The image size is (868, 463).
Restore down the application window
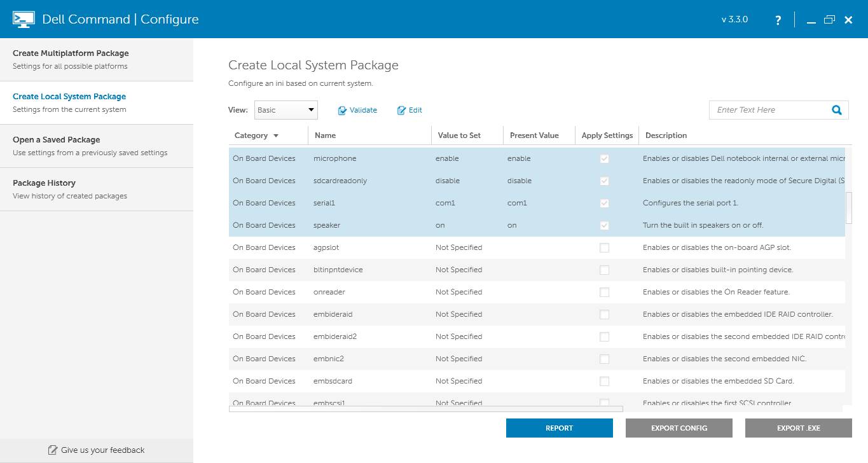(x=829, y=20)
